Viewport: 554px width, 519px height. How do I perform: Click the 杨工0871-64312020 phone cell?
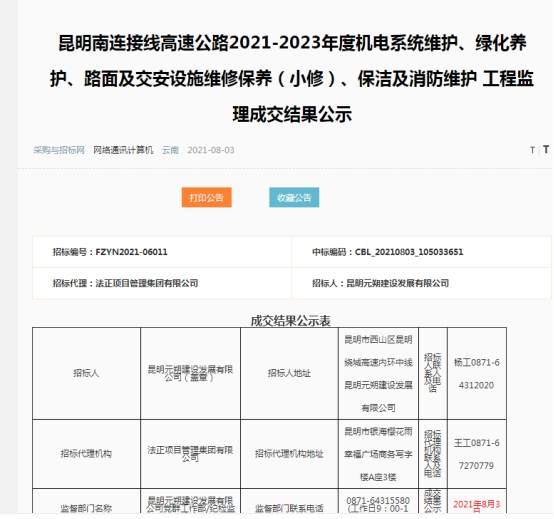pos(477,373)
